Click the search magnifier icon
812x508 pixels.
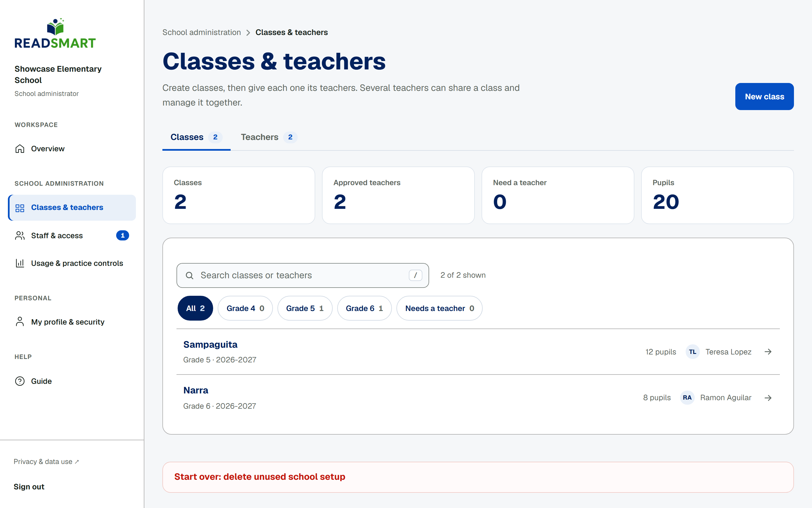tap(189, 275)
